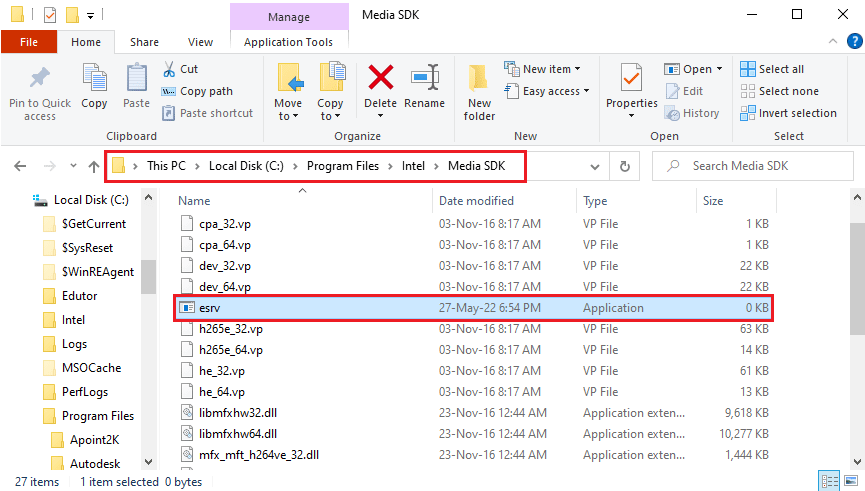This screenshot has height=491, width=865.
Task: Choose Select all in ribbon
Action: click(x=772, y=69)
